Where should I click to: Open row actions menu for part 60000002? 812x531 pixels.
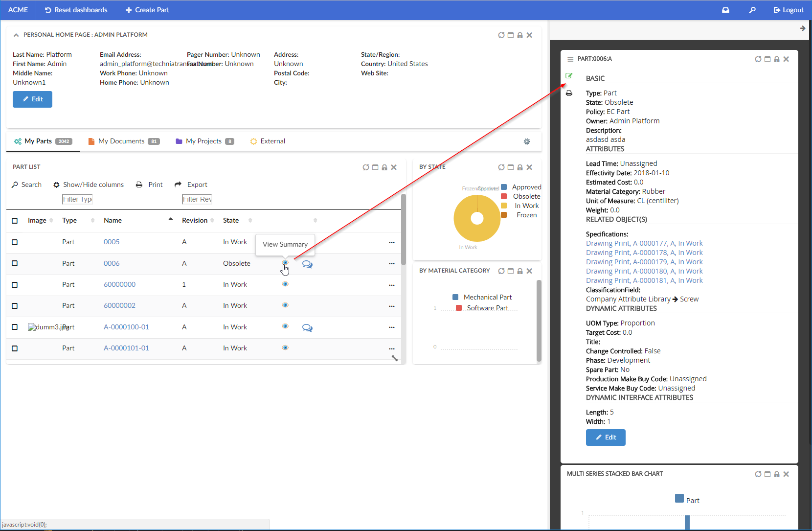pyautogui.click(x=391, y=306)
